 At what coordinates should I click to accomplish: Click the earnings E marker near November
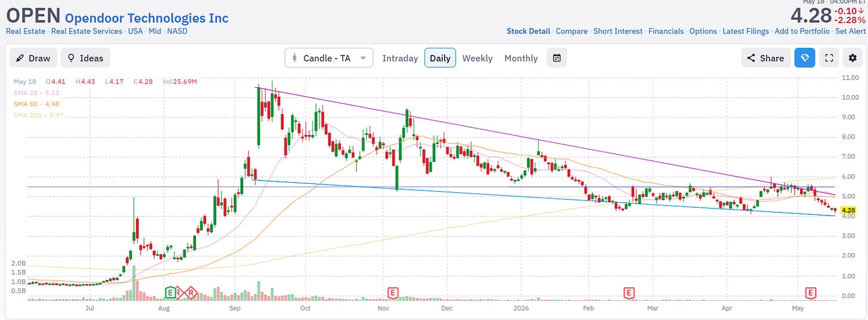pos(392,293)
